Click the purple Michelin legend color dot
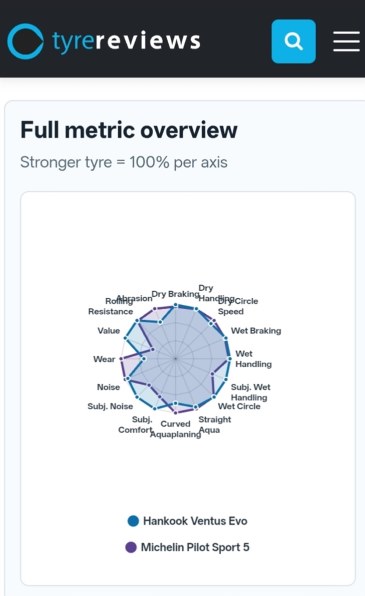This screenshot has width=365, height=596. point(131,547)
